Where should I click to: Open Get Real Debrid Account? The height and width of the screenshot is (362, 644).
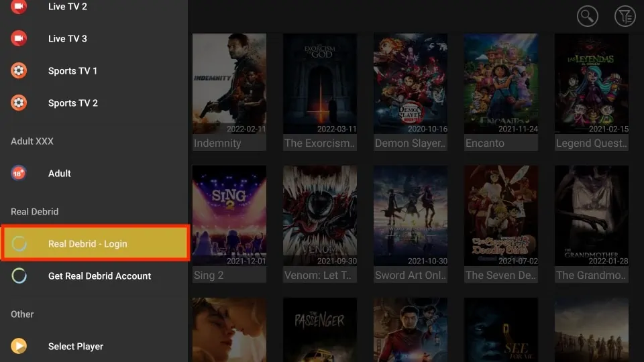click(x=94, y=276)
